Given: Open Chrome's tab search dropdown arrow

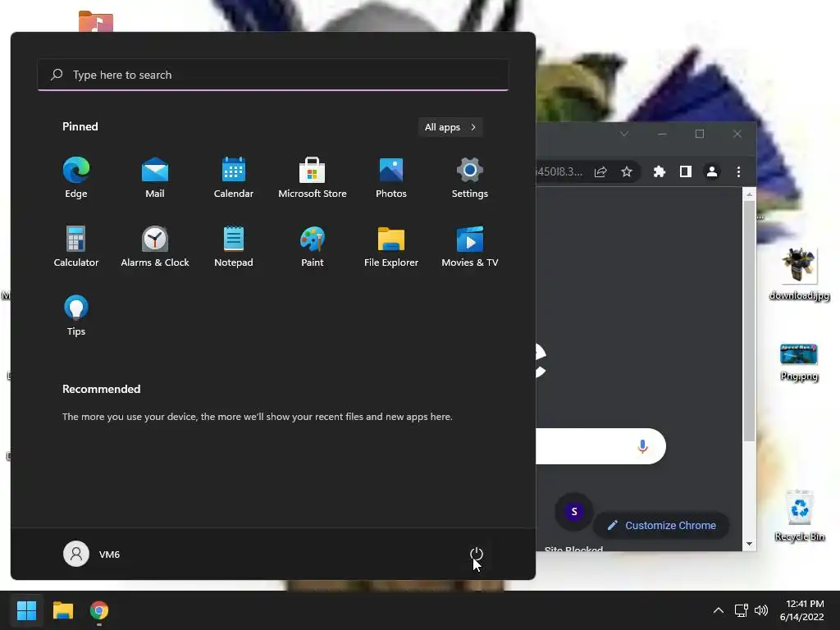Looking at the screenshot, I should point(624,134).
